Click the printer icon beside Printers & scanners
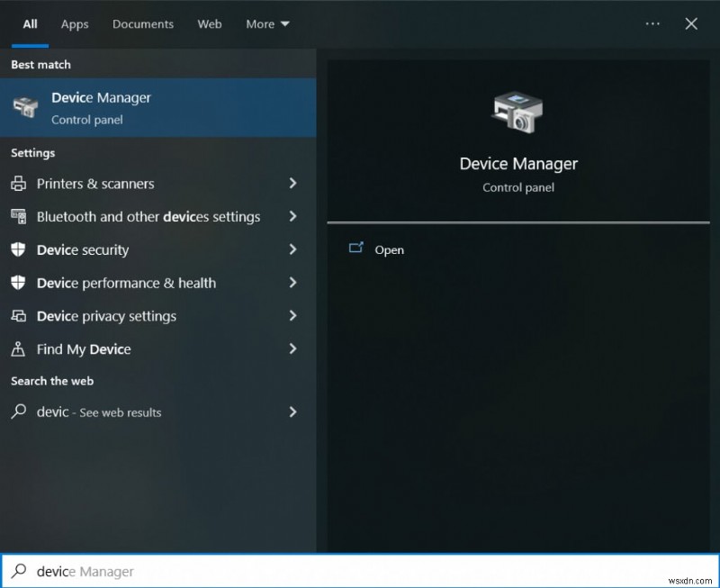720x588 pixels. pyautogui.click(x=18, y=184)
